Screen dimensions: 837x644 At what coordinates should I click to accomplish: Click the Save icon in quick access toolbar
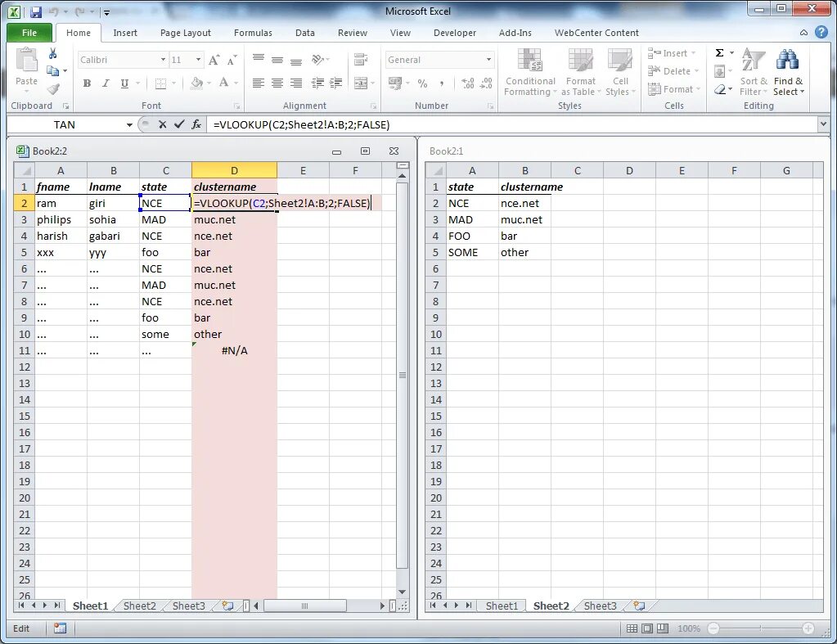(x=36, y=11)
